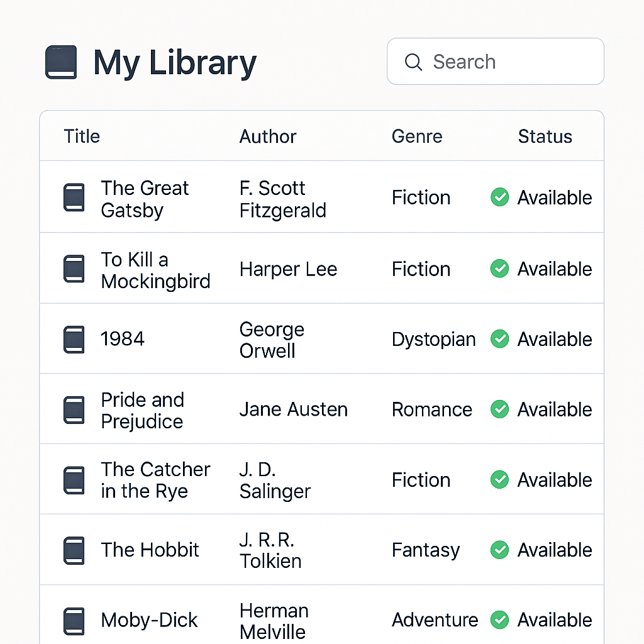
Task: Click the book icon next to Moby-Dick
Action: [x=74, y=620]
